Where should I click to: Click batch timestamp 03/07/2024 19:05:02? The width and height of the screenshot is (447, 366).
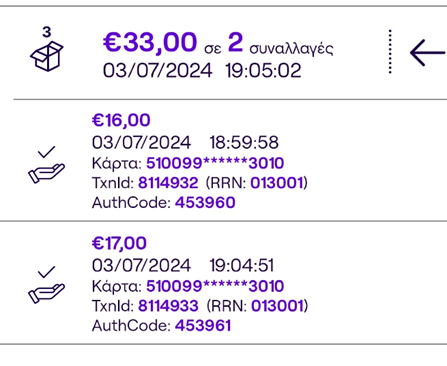tap(202, 71)
